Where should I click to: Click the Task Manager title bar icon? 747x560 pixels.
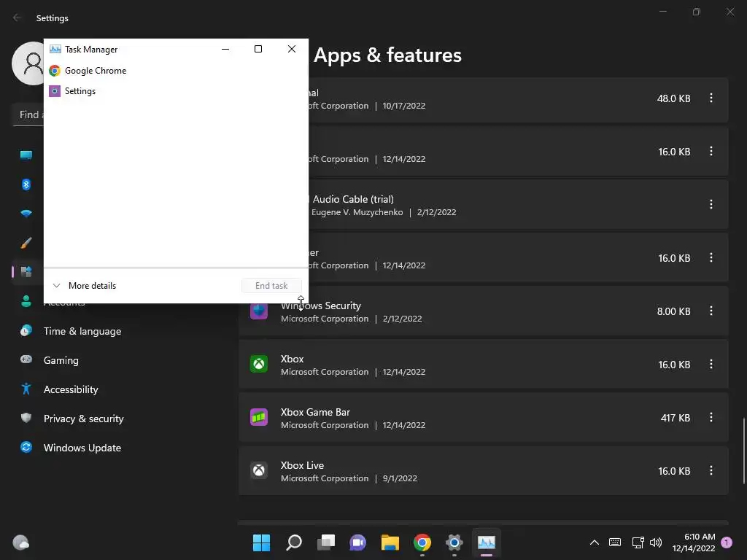pyautogui.click(x=55, y=49)
